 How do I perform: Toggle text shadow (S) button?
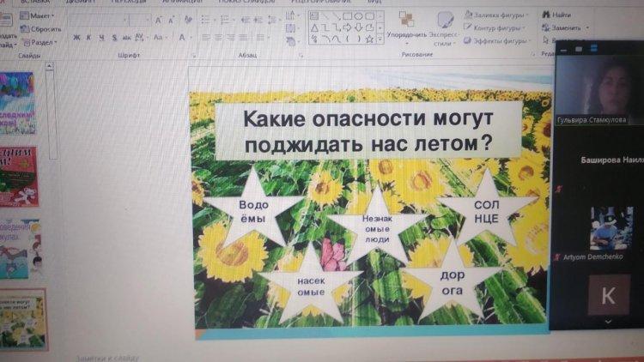tap(114, 38)
